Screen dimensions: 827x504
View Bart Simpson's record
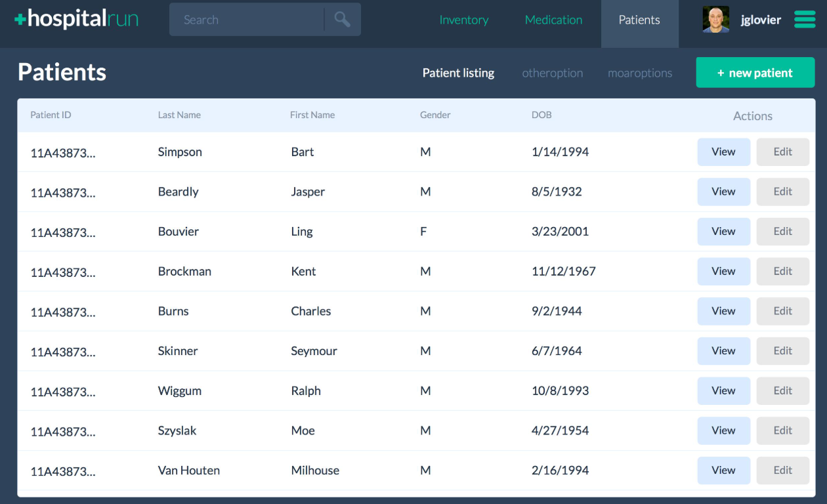pos(723,152)
